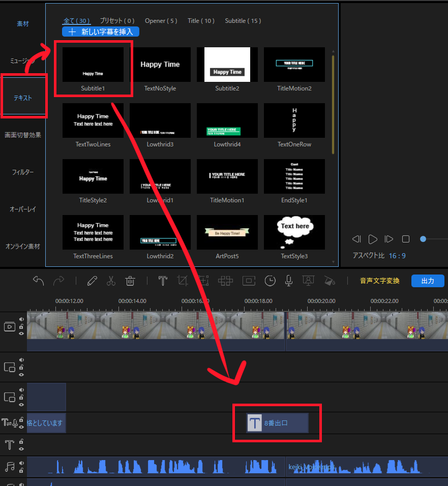Click the Undo arrow in the toolbar
The height and width of the screenshot is (486, 448).
tap(38, 281)
